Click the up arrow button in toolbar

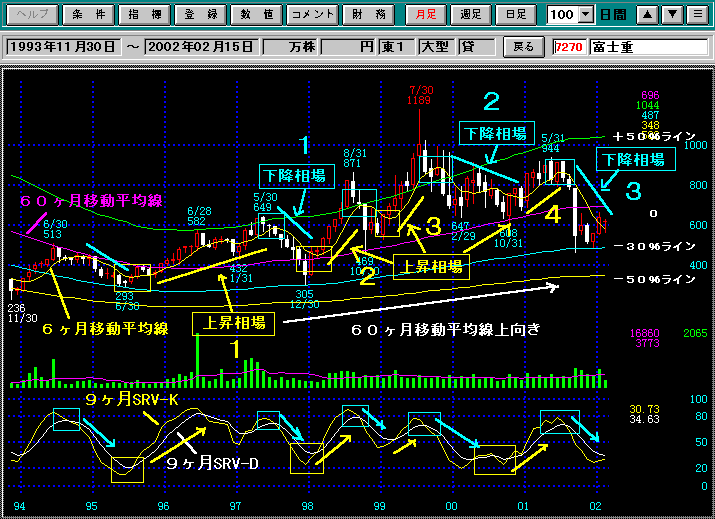(x=647, y=15)
